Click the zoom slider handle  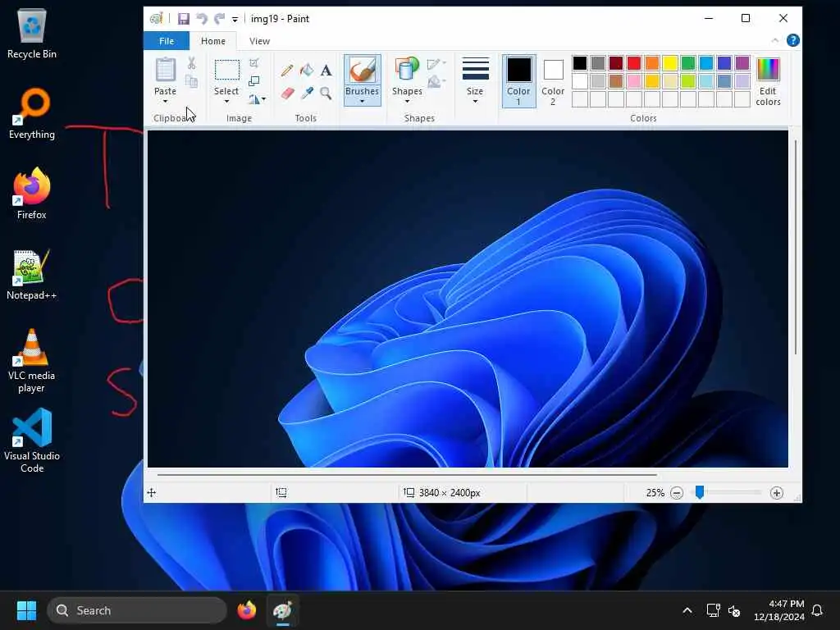pos(699,492)
